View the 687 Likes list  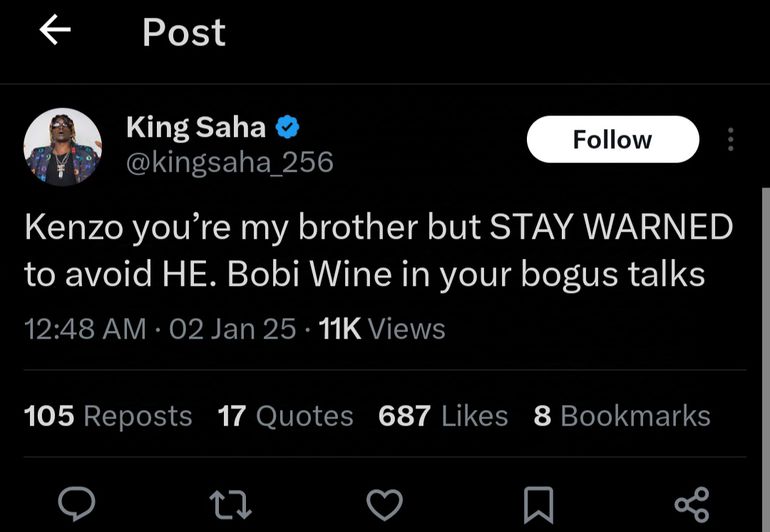click(x=443, y=416)
